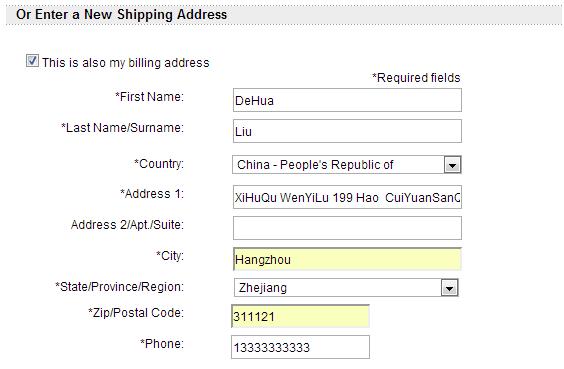Click the Phone field with 13333333333
Image resolution: width=564 pixels, height=369 pixels.
tap(300, 347)
